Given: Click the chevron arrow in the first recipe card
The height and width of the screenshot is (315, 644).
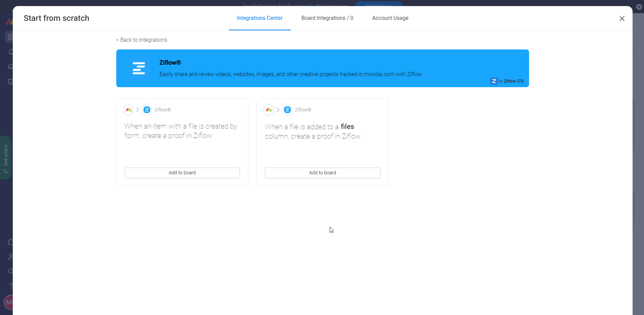Looking at the screenshot, I should [x=137, y=110].
